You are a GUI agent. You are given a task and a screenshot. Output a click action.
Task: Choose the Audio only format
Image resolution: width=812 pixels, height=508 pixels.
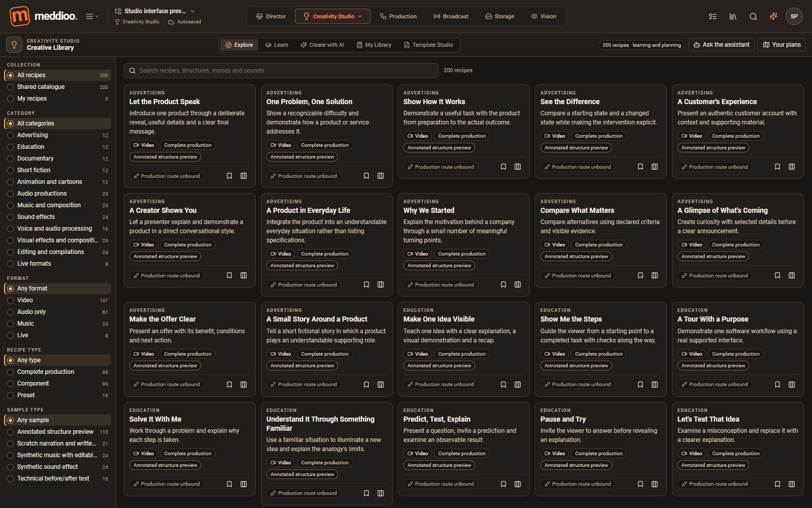[58, 312]
